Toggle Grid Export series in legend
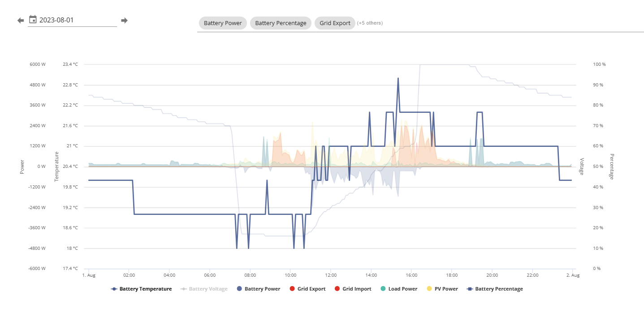 pos(307,289)
